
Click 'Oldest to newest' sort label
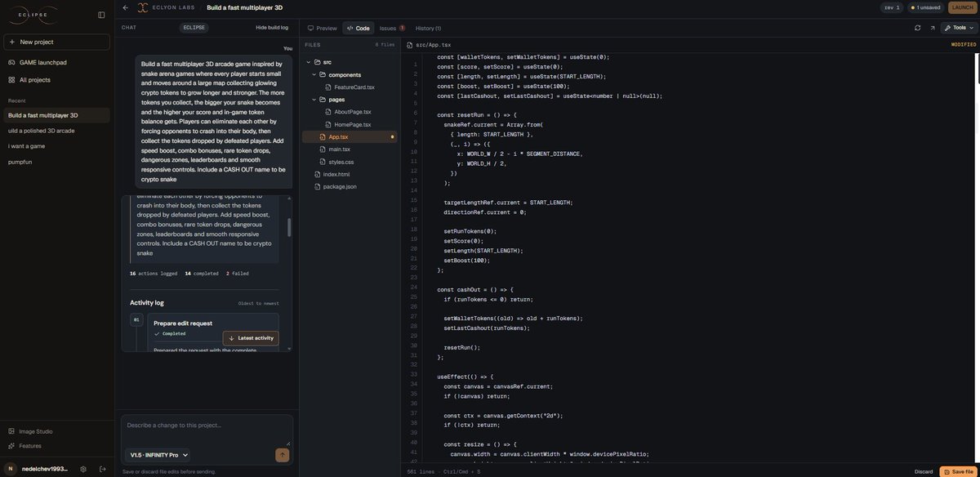[258, 303]
